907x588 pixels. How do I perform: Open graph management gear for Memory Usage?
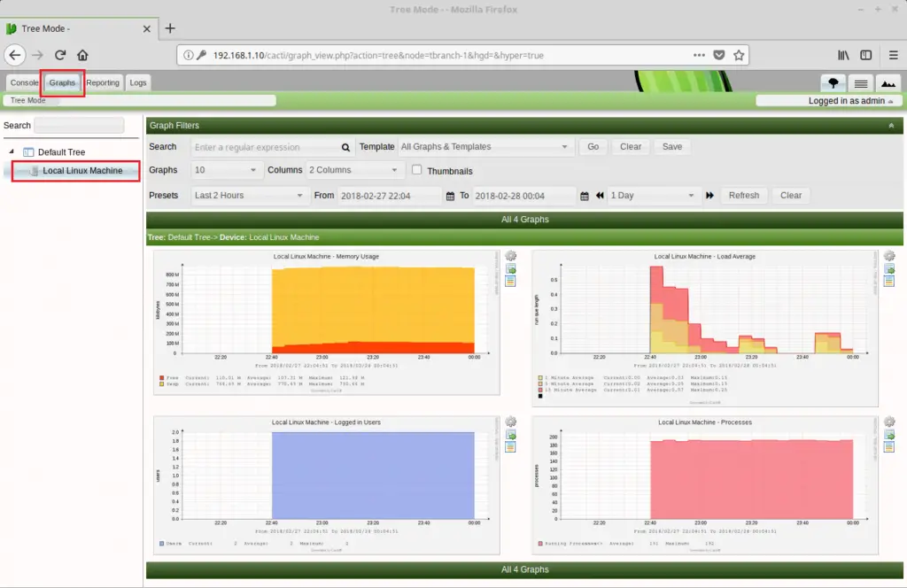coord(511,256)
